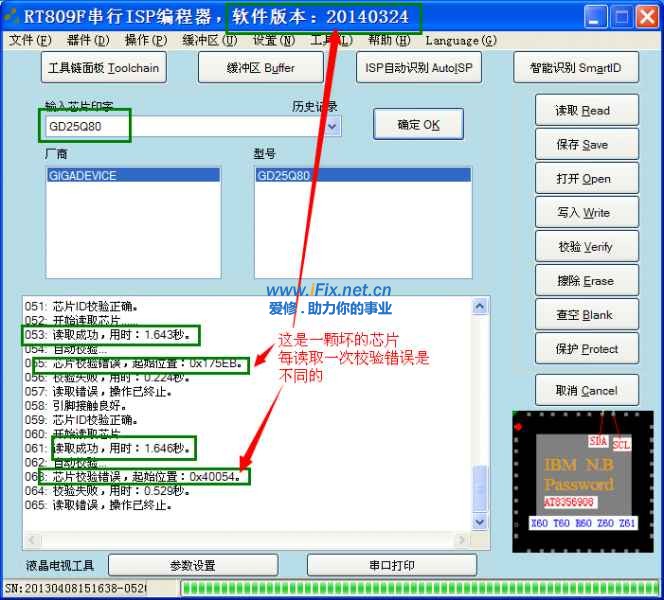
Task: Click the log scrollbar down arrow
Action: pyautogui.click(x=480, y=522)
